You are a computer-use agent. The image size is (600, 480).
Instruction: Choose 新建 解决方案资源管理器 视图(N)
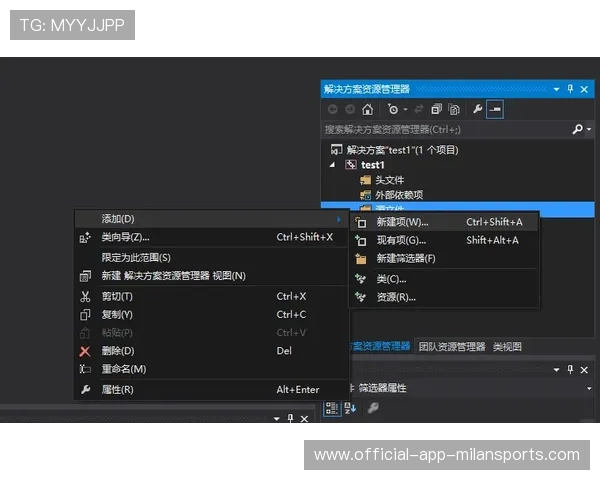click(x=211, y=276)
